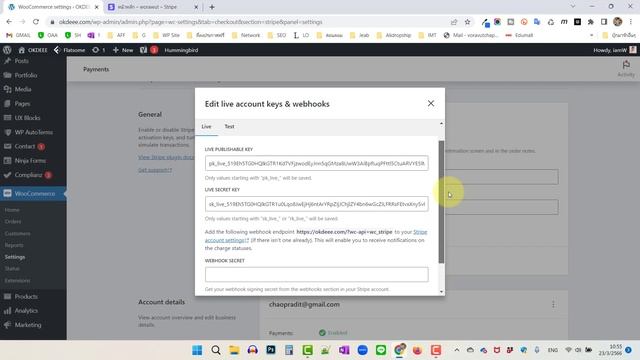Click the dialog scrollbar down arrow

(x=441, y=291)
